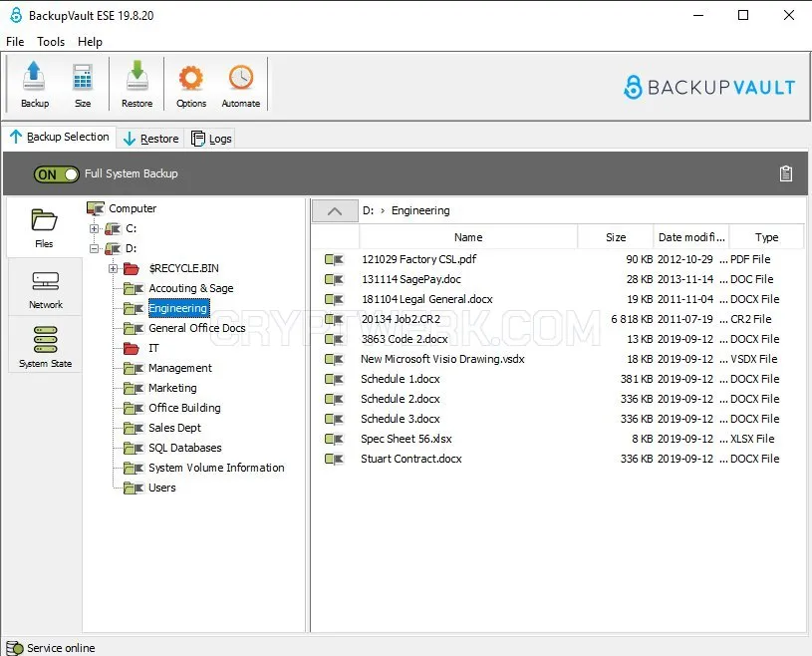Sort files by Date modified column header

click(691, 237)
